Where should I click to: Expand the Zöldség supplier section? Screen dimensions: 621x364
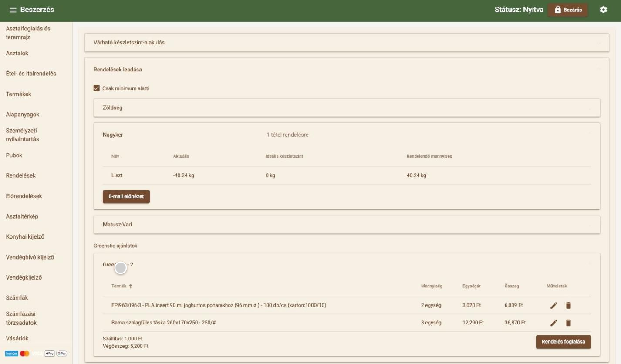pos(347,108)
